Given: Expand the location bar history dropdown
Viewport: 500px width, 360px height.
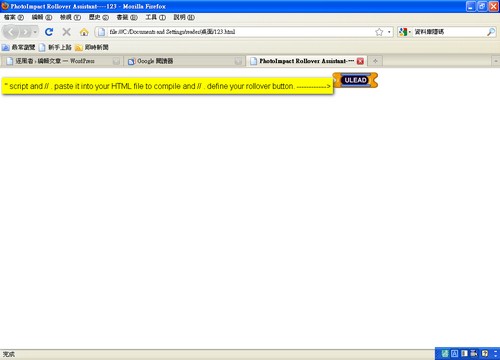Looking at the screenshot, I should point(389,32).
